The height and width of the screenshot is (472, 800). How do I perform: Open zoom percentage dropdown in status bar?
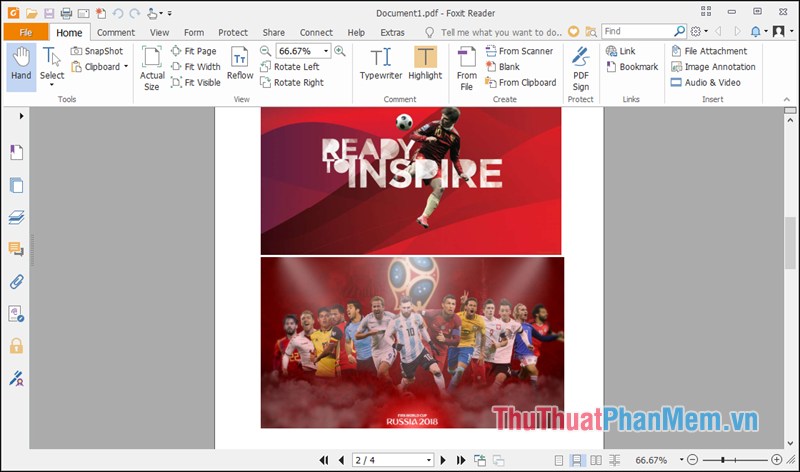(681, 460)
